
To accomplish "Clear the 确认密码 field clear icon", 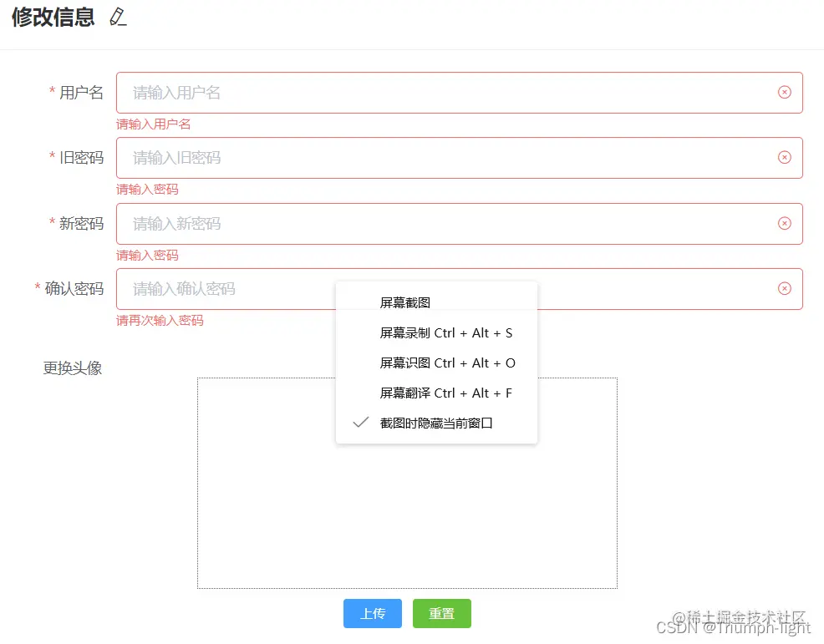I will 784,288.
